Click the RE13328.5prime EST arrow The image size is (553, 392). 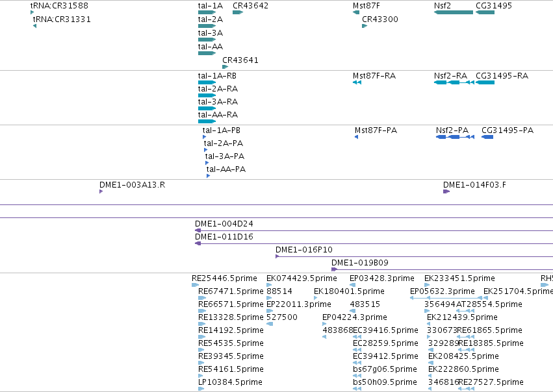[202, 324]
